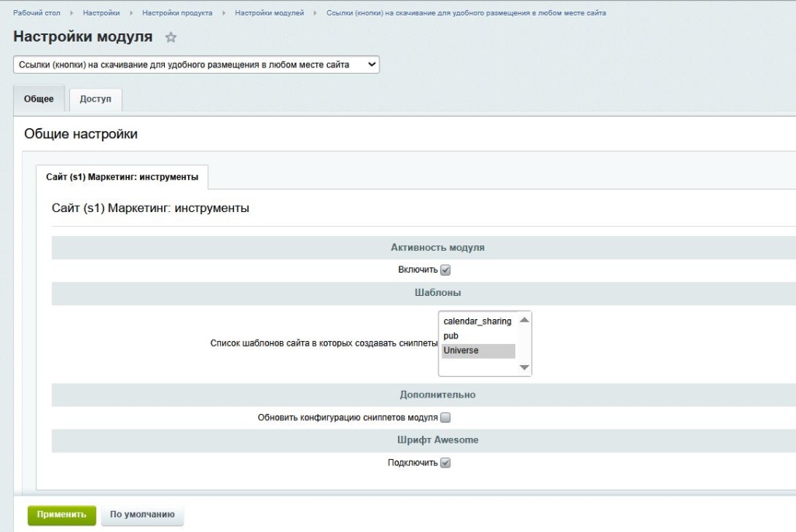Toggle the Включить module activity checkbox
The width and height of the screenshot is (796, 532).
[x=445, y=269]
